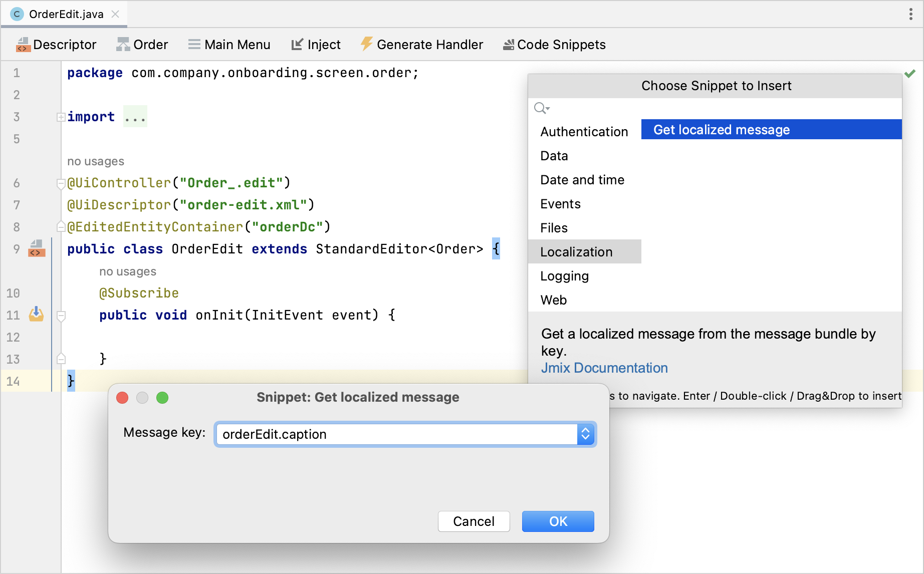Viewport: 924px width, 574px height.
Task: Click the Order entity toolbar button
Action: (x=142, y=45)
